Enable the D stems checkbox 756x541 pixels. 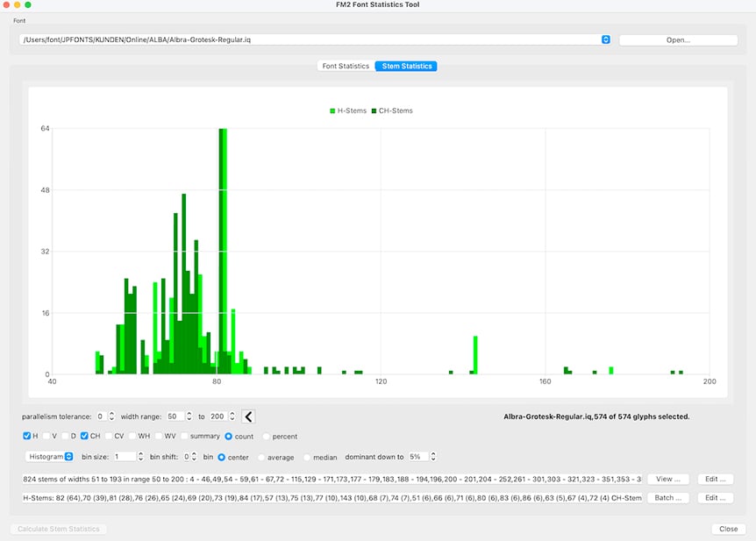(65, 436)
